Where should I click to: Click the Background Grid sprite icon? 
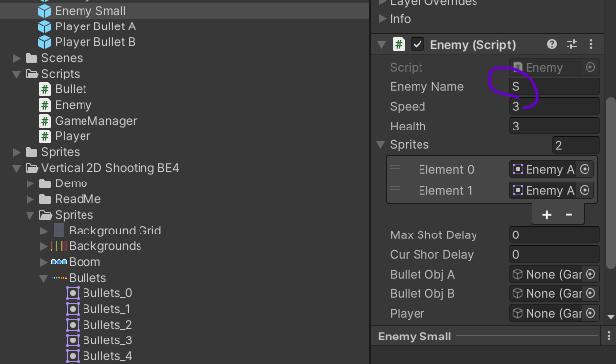(x=59, y=231)
